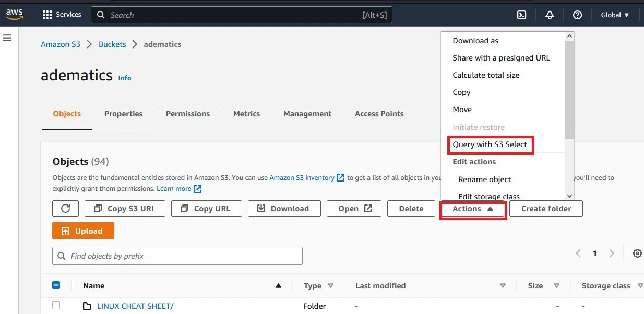Select the LINUX CHEAT SHEET row checkbox
Image resolution: width=644 pixels, height=314 pixels.
click(56, 306)
